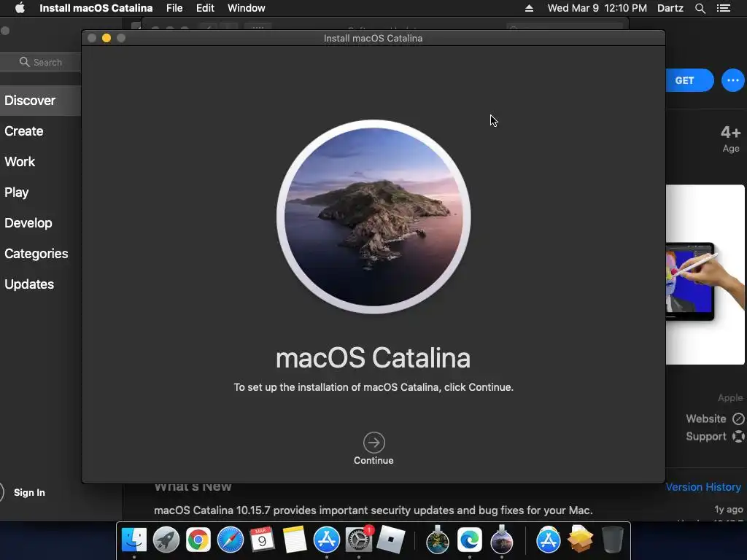This screenshot has width=747, height=560.
Task: Open Notes from the Dock
Action: [295, 540]
